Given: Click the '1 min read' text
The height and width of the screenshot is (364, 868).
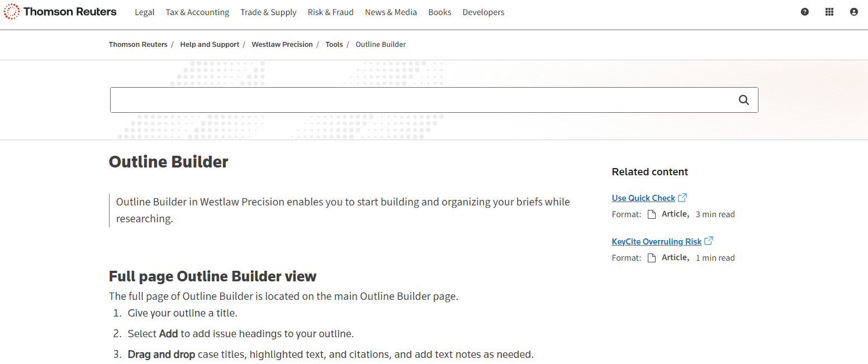Looking at the screenshot, I should [715, 258].
